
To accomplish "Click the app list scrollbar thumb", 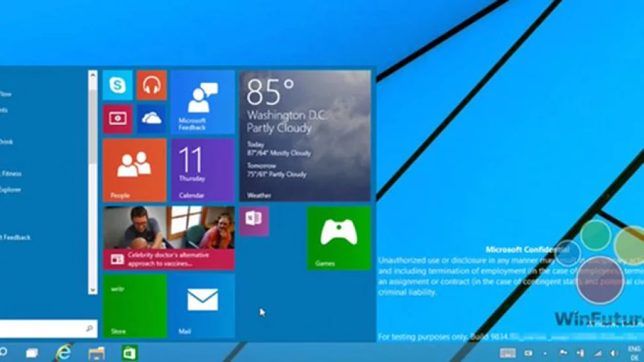I will pyautogui.click(x=93, y=127).
